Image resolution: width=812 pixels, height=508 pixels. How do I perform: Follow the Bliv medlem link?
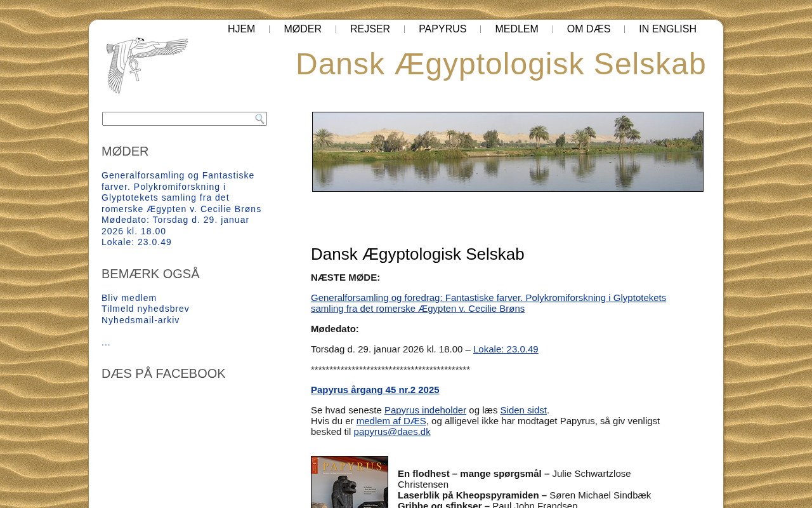pyautogui.click(x=129, y=298)
